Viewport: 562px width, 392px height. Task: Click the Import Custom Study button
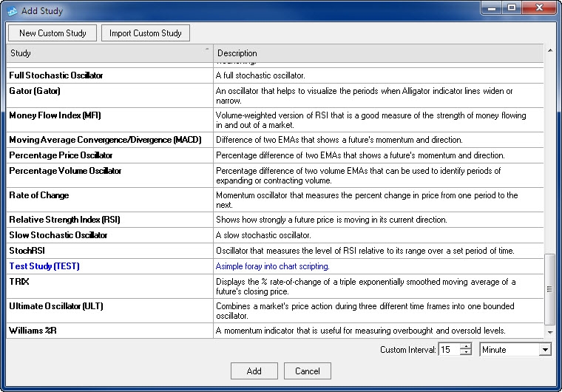[146, 33]
